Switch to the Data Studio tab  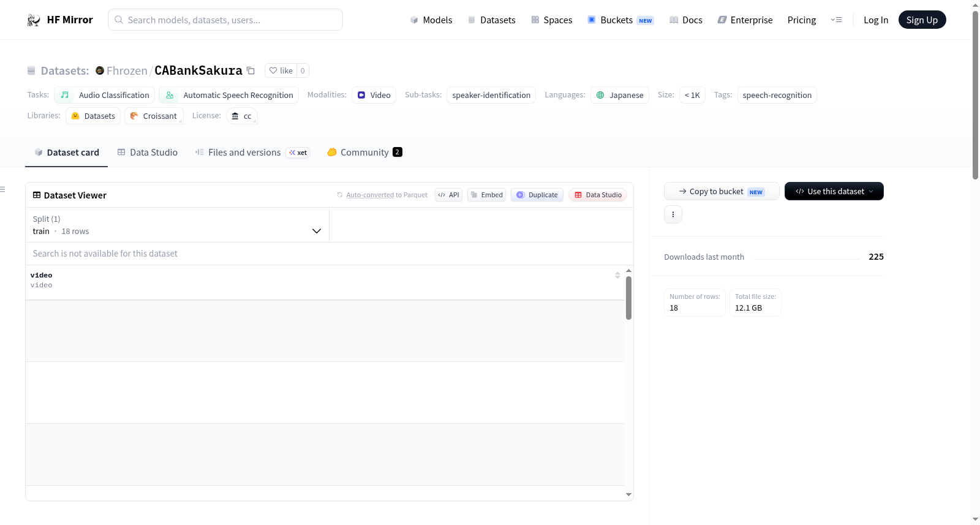tap(148, 152)
